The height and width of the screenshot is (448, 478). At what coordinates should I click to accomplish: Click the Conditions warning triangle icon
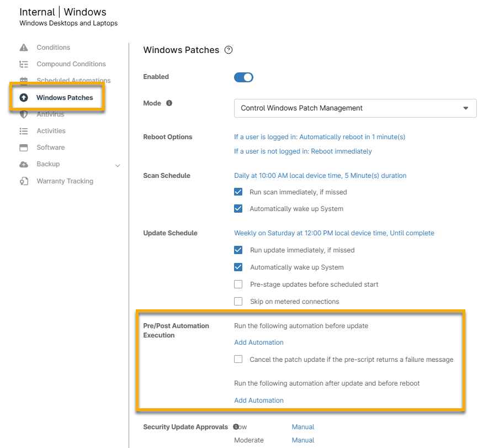pos(24,48)
